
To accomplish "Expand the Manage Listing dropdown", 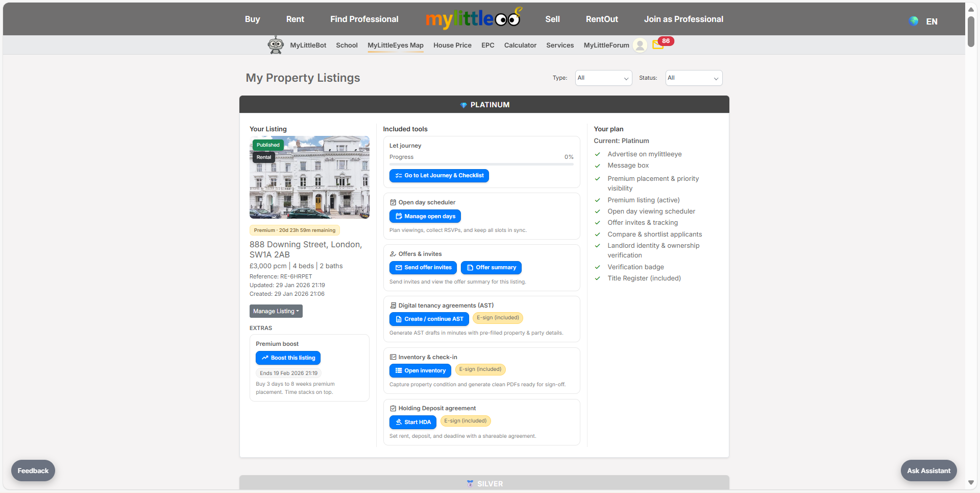I will 276,311.
